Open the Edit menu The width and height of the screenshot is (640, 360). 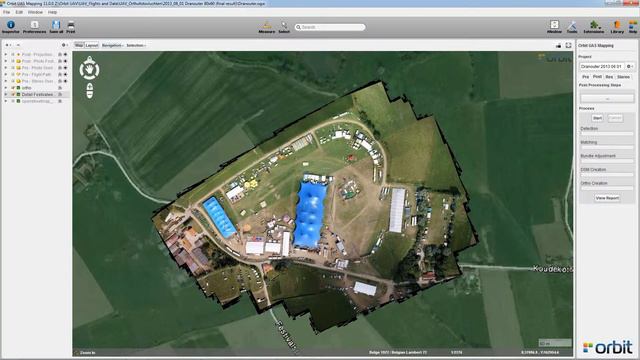[x=19, y=12]
